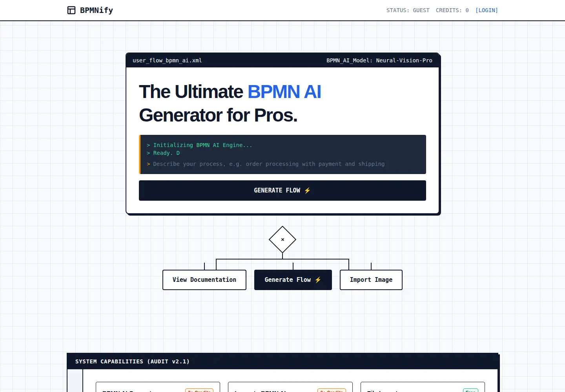Click the X gateway diamond icon
565x392 pixels.
[x=282, y=240]
